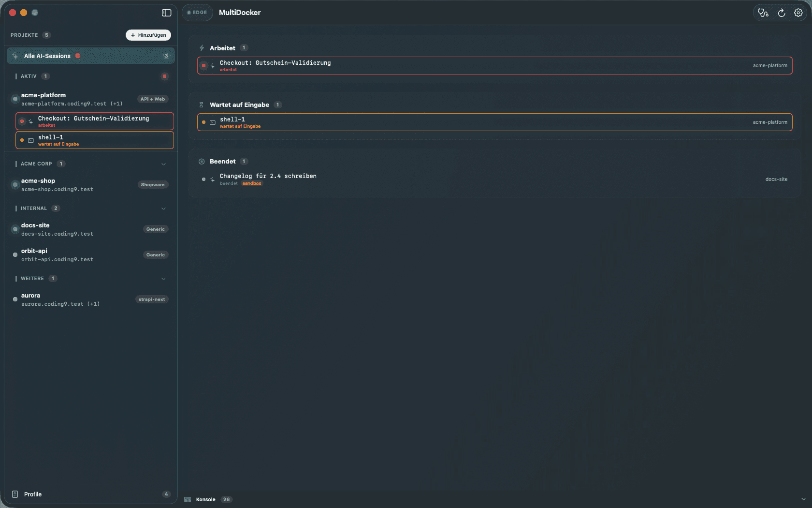Open shell-1 card in Wartet auf Eingabe

click(x=495, y=122)
